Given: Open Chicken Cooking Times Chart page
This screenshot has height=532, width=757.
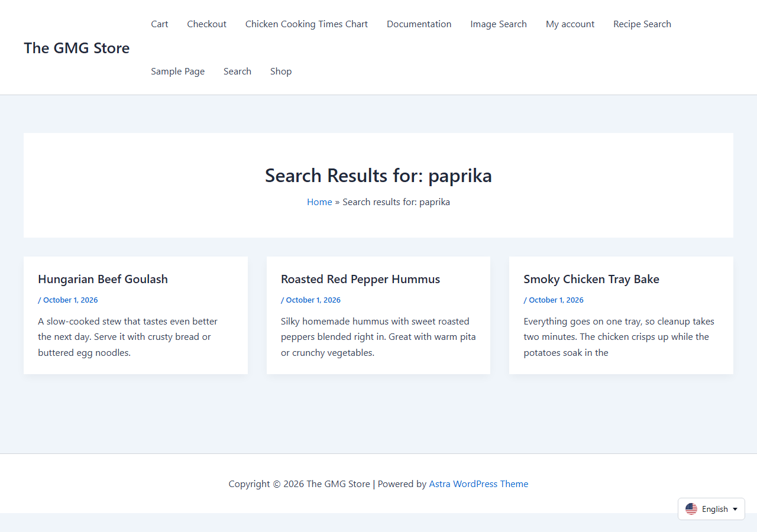Looking at the screenshot, I should (306, 24).
